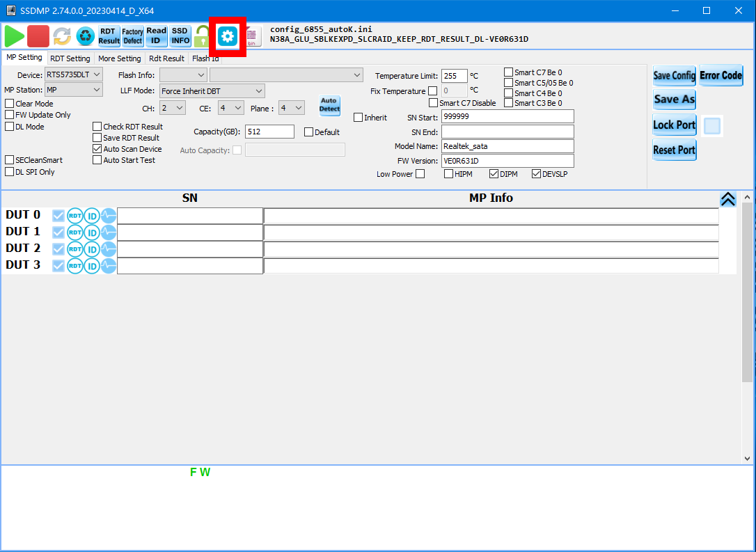This screenshot has width=756, height=552.
Task: Click the Model Name input field
Action: 507,146
